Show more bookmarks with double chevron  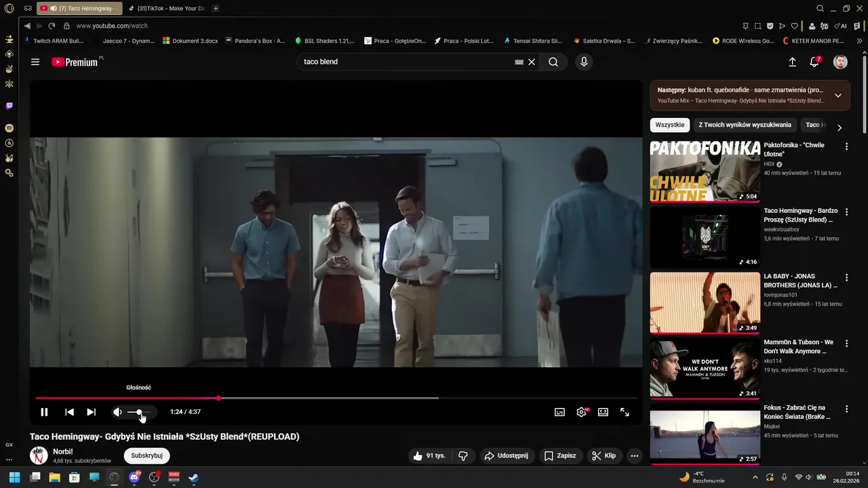pyautogui.click(x=861, y=41)
